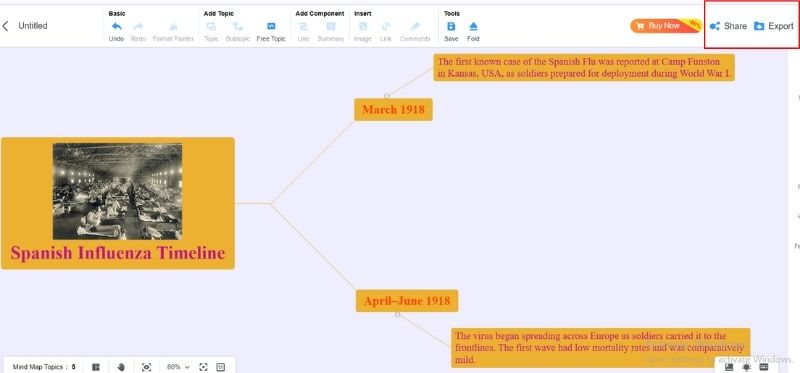Click the fit-to-screen square icon
800x373 pixels.
pos(220,367)
